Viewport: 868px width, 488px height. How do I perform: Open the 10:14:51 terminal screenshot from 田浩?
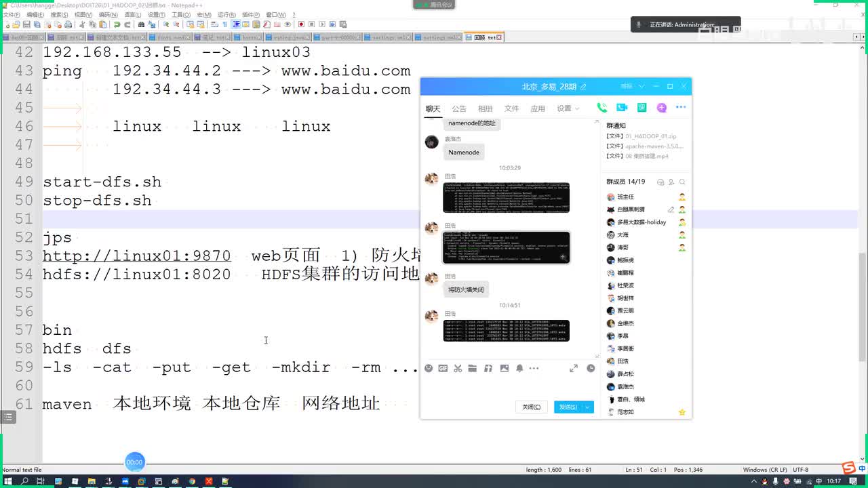[506, 331]
